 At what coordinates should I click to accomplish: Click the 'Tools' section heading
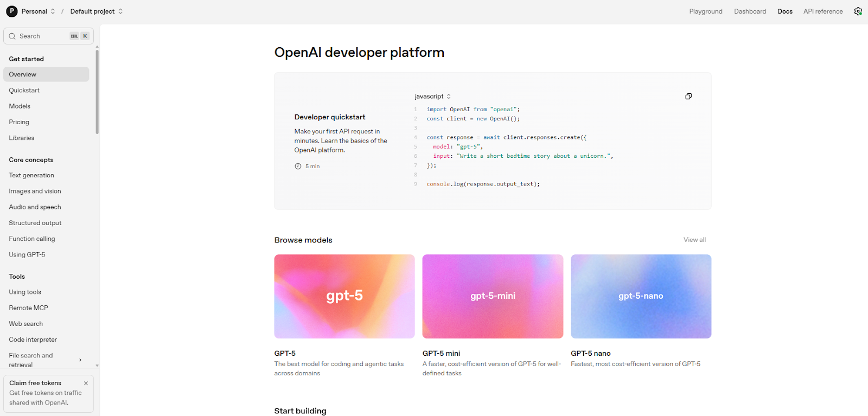click(x=17, y=277)
